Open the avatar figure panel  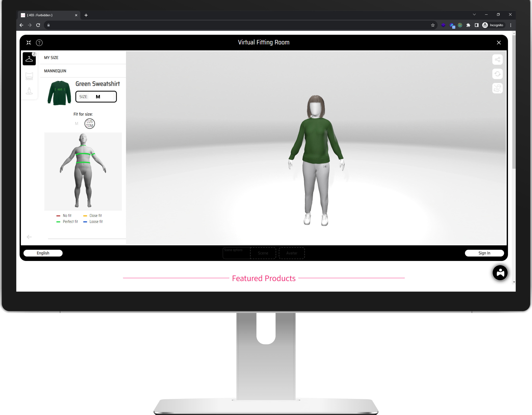29,91
